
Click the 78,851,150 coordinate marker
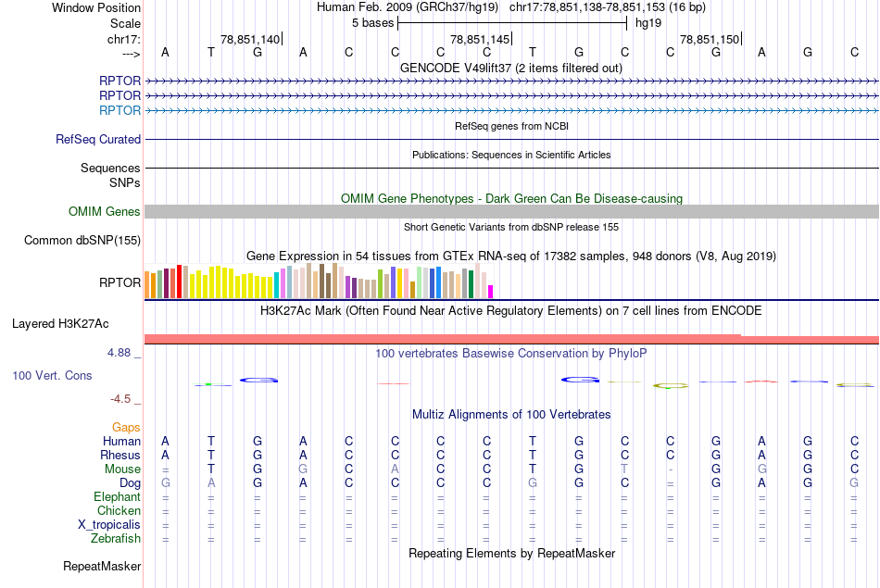pyautogui.click(x=710, y=39)
